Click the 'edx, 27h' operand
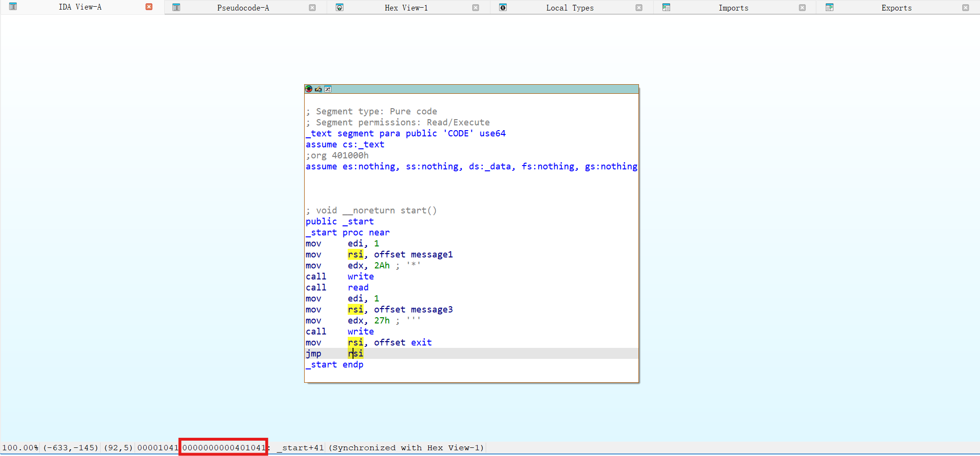The height and width of the screenshot is (456, 980). pos(369,321)
